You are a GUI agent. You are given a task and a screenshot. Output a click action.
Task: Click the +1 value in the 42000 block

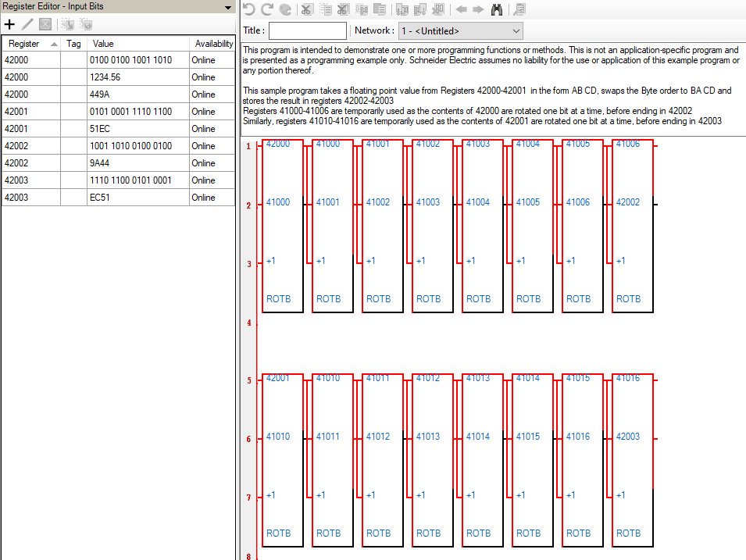tap(271, 261)
